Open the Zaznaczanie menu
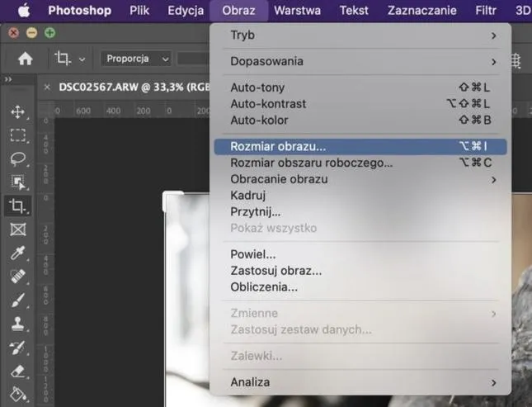The height and width of the screenshot is (407, 532). tap(422, 11)
